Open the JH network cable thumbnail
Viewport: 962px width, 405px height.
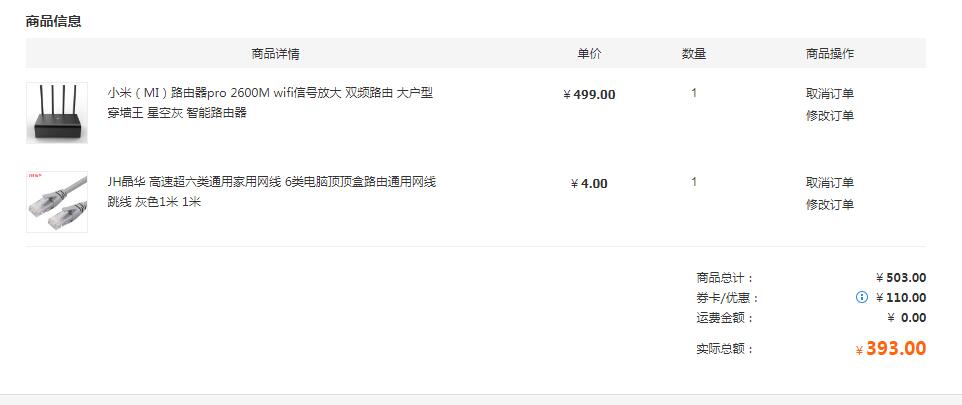(57, 202)
